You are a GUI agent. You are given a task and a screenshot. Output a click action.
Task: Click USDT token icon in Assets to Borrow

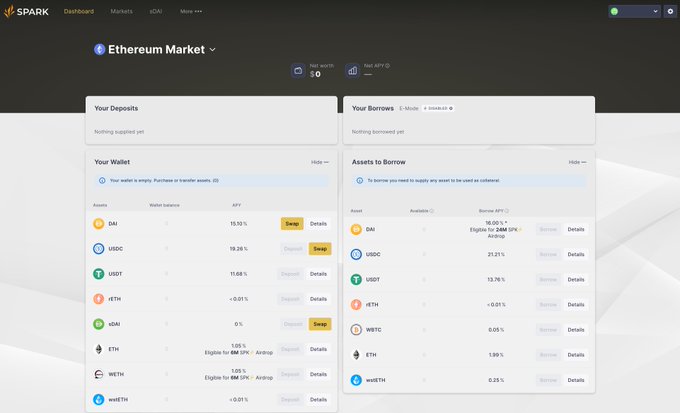coord(356,279)
